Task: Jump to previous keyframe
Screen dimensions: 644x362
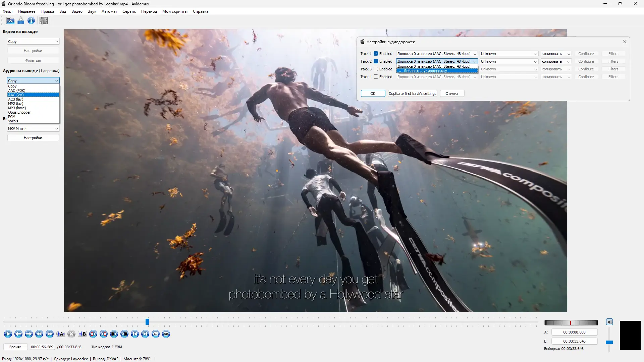Action: click(x=39, y=334)
